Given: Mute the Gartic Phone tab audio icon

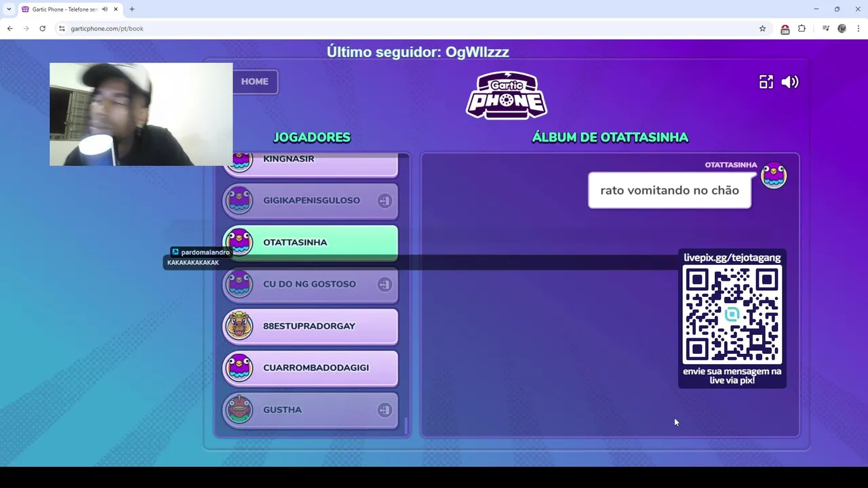Looking at the screenshot, I should click(104, 9).
